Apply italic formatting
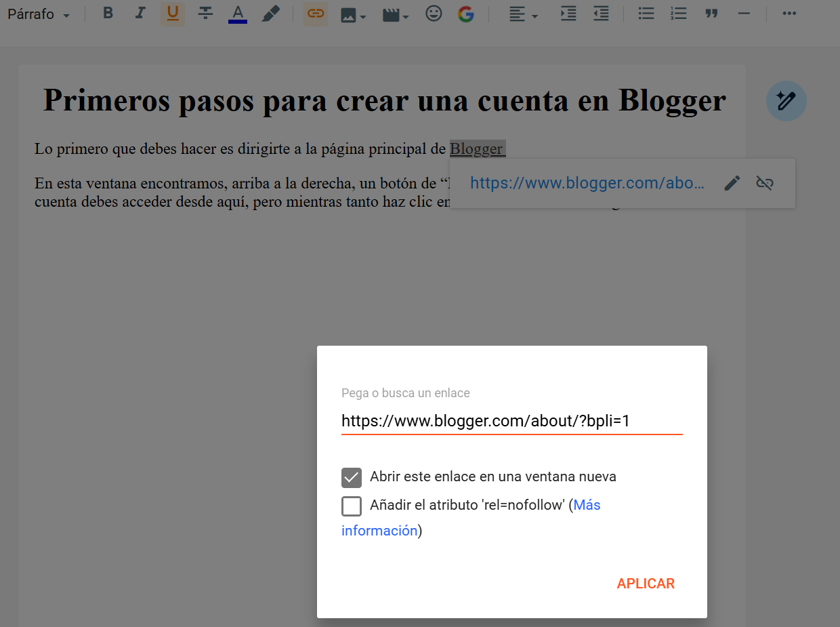 pos(140,14)
